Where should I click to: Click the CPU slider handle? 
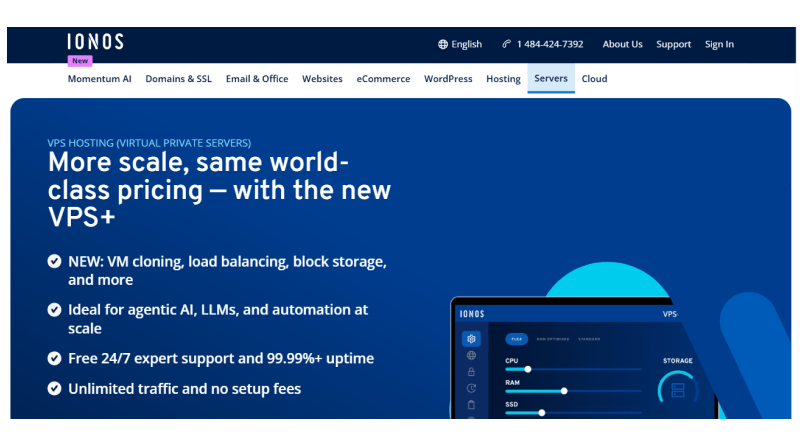[528, 369]
